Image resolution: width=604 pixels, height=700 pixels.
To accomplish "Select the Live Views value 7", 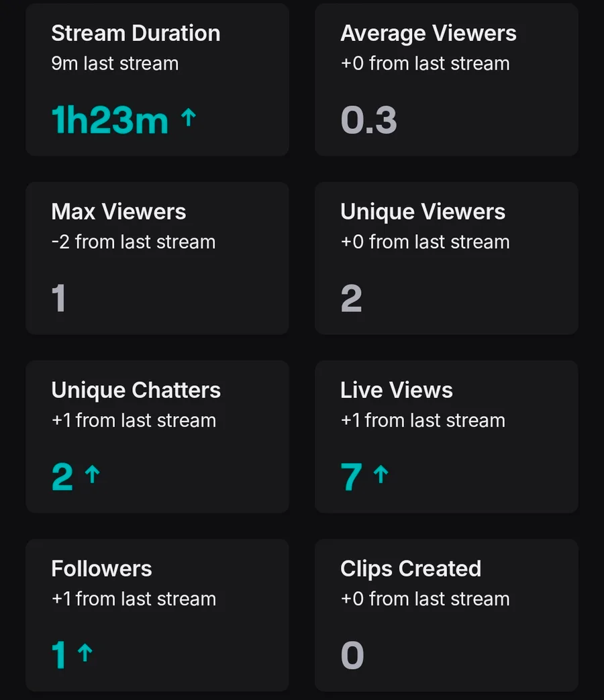I will (351, 477).
